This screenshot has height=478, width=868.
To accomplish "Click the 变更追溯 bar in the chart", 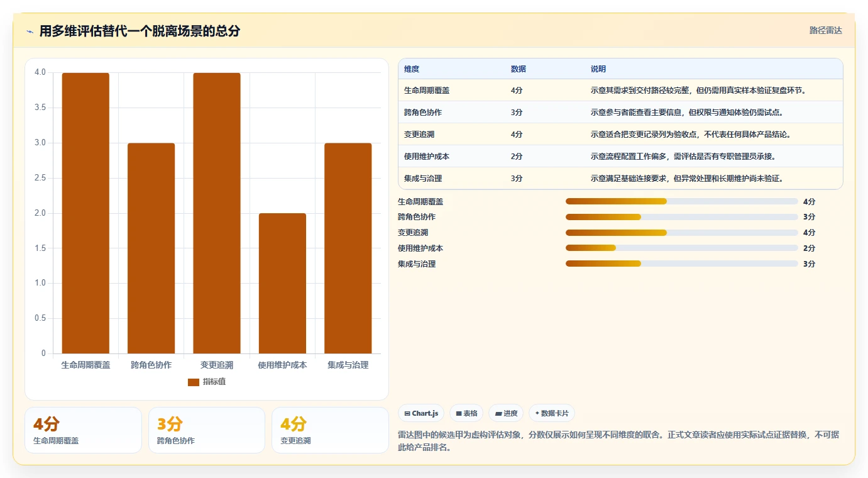I will pyautogui.click(x=217, y=213).
